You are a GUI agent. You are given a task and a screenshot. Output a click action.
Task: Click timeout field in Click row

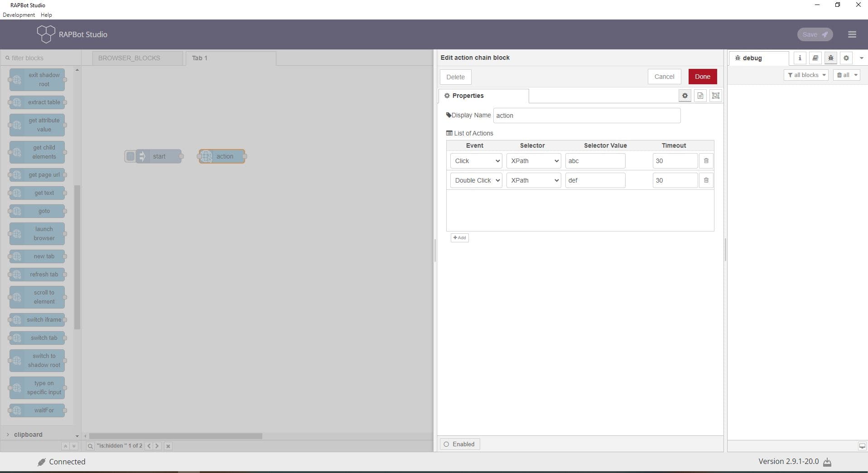675,161
